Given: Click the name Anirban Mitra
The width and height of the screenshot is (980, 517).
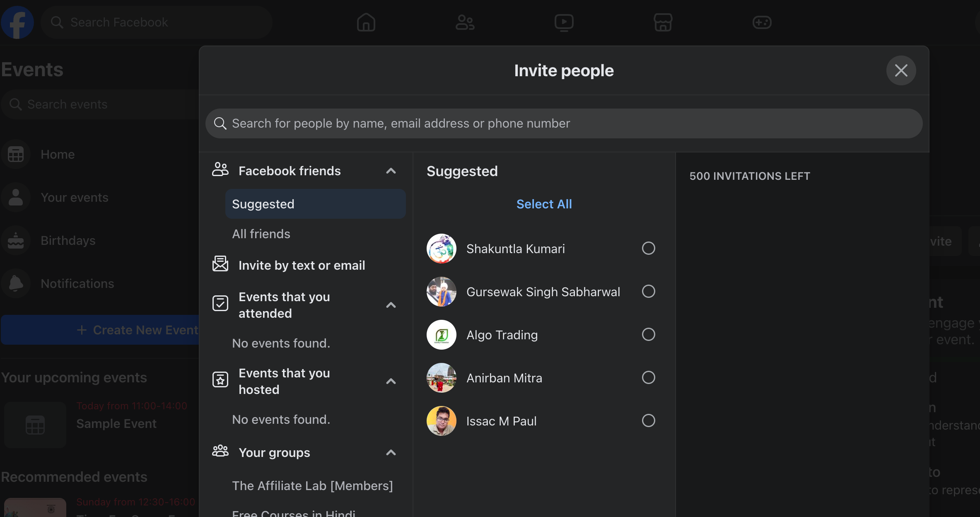Looking at the screenshot, I should tap(504, 378).
